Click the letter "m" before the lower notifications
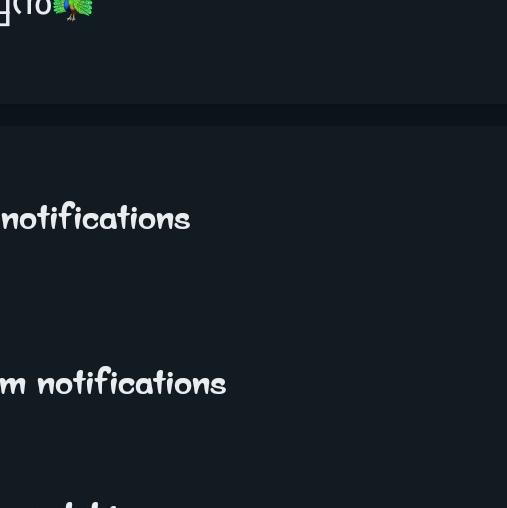Image resolution: width=507 pixels, height=508 pixels. click(13, 385)
